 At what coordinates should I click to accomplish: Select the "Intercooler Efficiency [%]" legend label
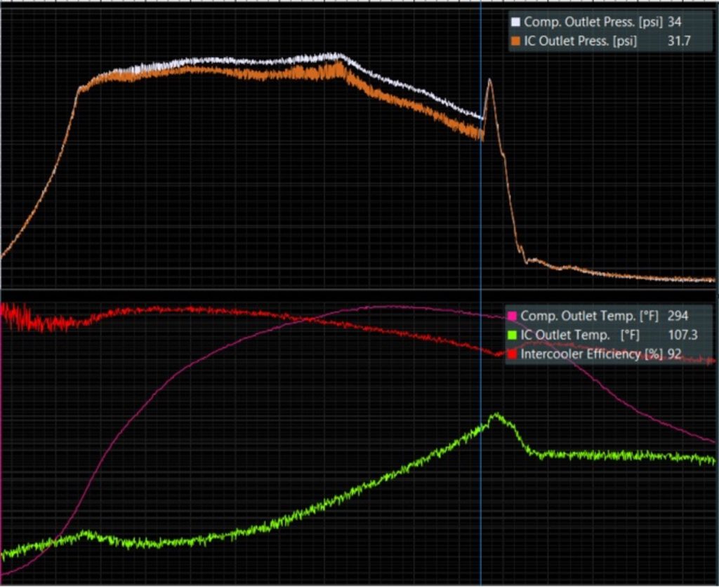pos(592,354)
